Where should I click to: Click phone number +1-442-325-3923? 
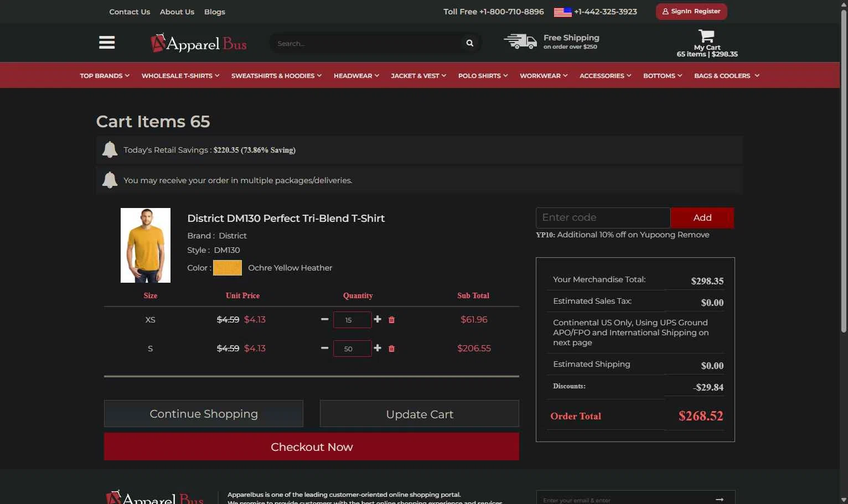pos(606,12)
